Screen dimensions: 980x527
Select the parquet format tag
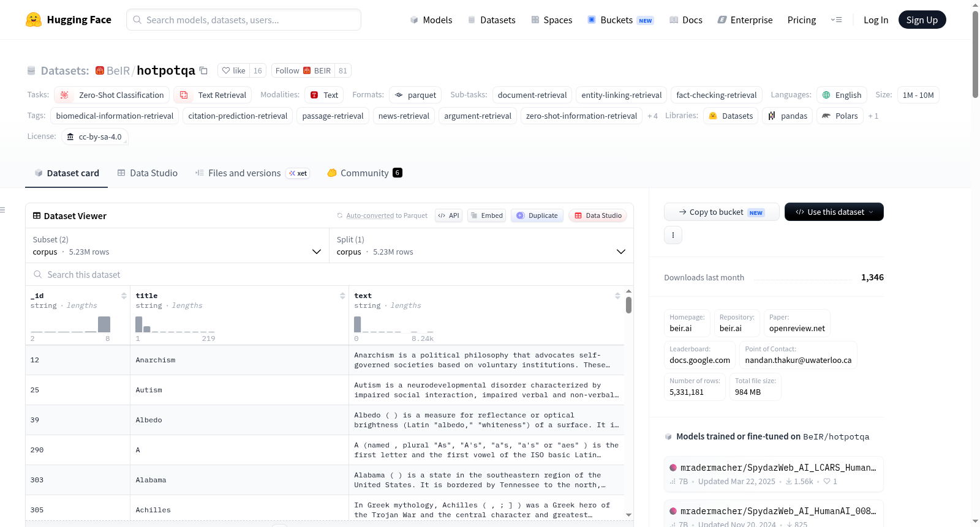tap(415, 95)
